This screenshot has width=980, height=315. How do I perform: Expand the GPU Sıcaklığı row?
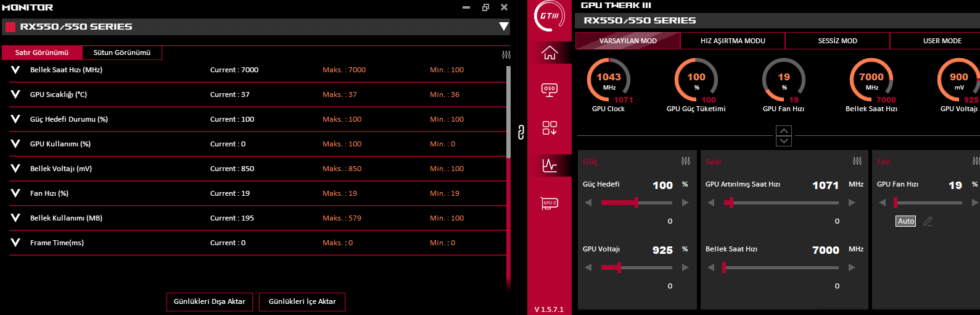pos(15,94)
